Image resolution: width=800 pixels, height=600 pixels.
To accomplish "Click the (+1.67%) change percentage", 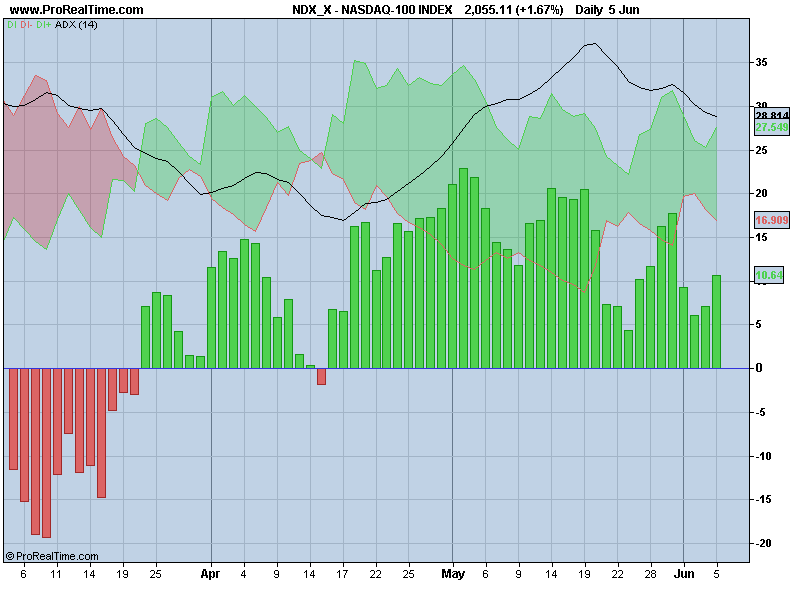I will click(x=539, y=9).
